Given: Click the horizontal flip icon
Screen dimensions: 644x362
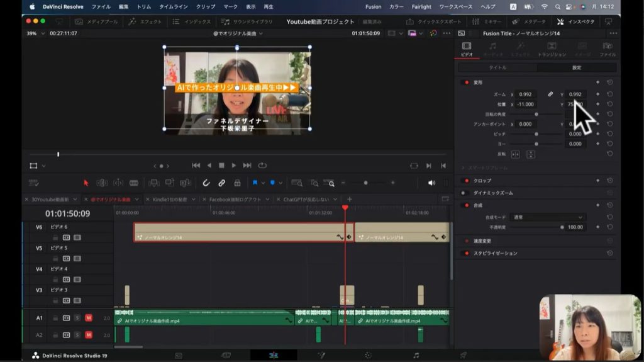Looking at the screenshot, I should point(515,154).
